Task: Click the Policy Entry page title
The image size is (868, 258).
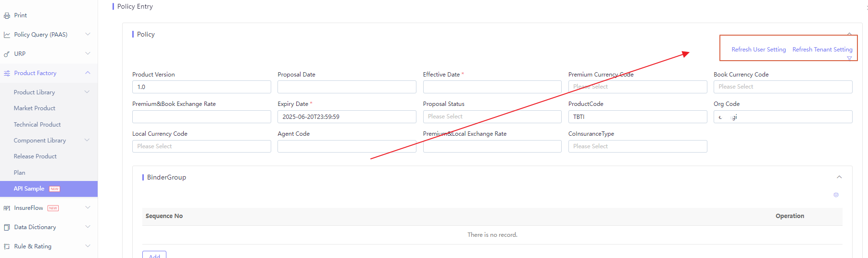Action: (x=135, y=6)
